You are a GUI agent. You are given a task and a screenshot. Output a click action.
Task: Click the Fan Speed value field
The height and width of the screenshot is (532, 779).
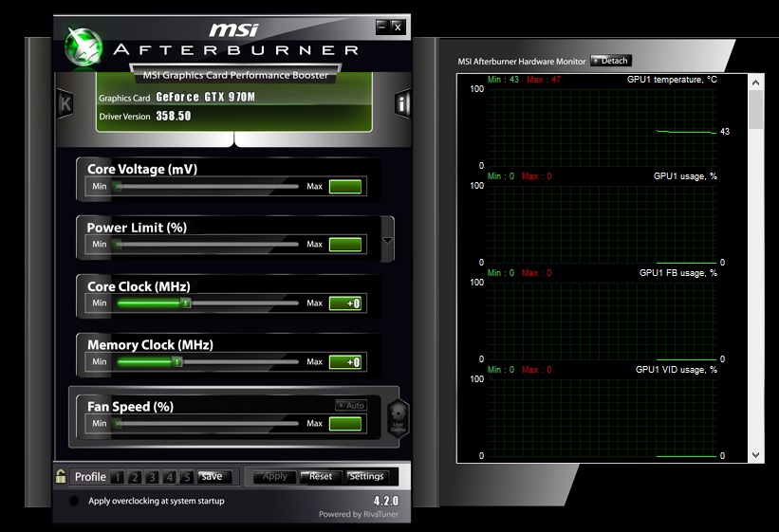[345, 424]
